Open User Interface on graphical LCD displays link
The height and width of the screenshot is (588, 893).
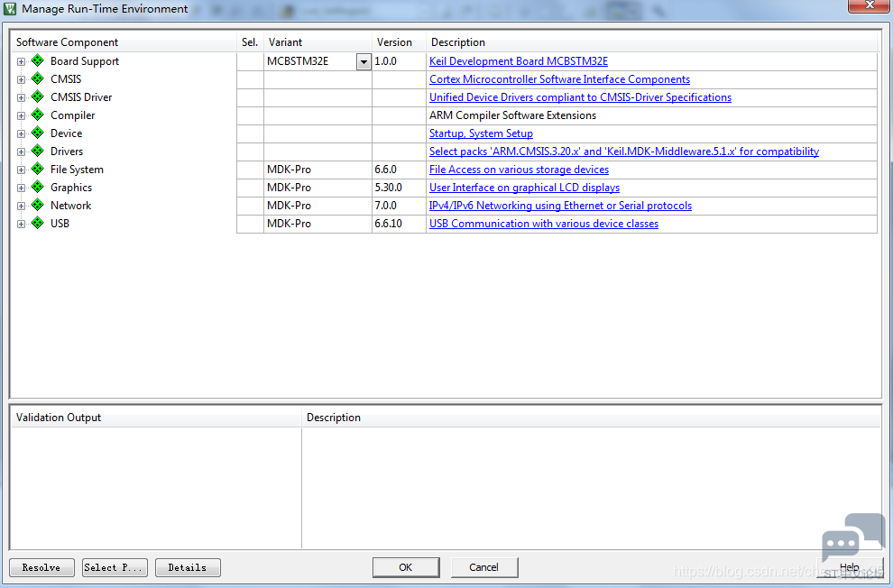pos(524,188)
